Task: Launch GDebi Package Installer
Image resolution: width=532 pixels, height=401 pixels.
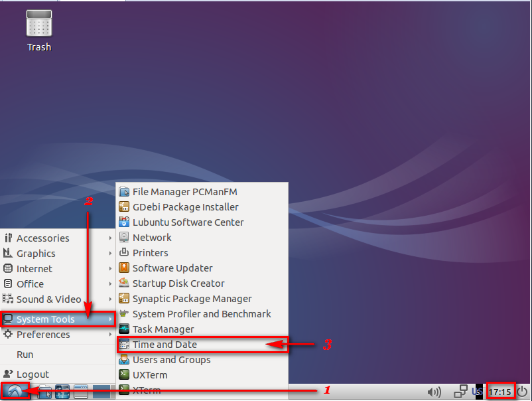Action: tap(202, 207)
